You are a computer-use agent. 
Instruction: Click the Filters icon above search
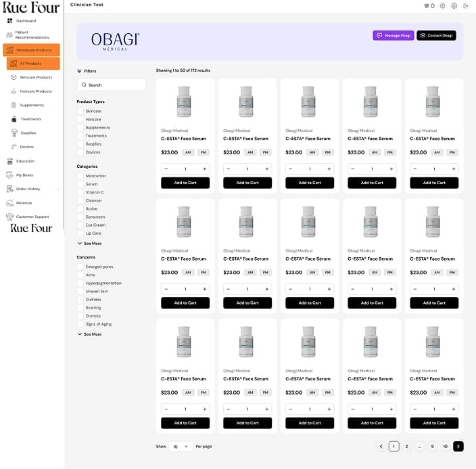pyautogui.click(x=80, y=71)
